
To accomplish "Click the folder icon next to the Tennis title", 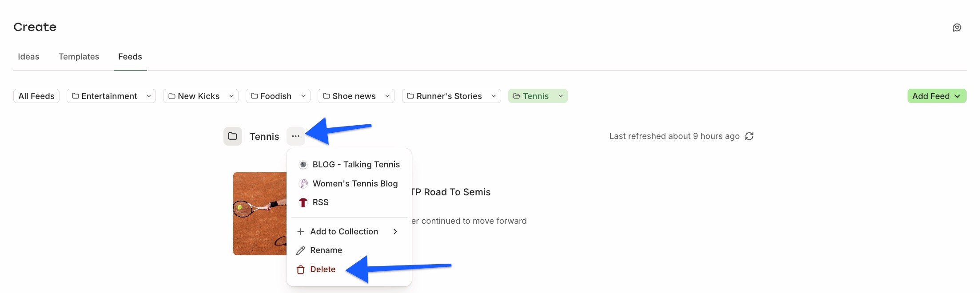I will coord(232,136).
